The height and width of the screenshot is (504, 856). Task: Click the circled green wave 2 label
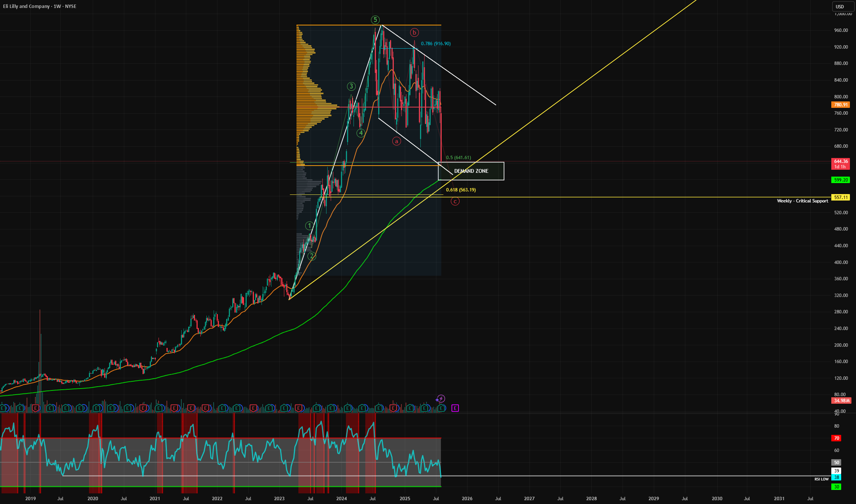point(312,256)
